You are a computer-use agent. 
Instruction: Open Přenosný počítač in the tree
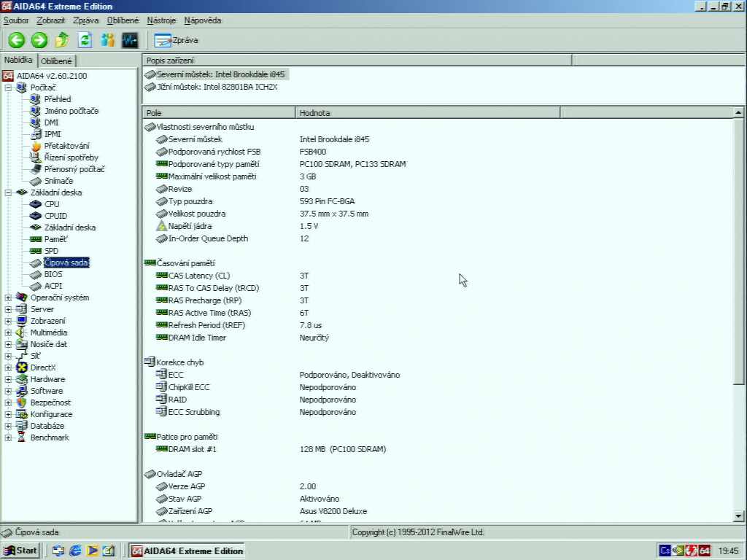pos(74,169)
